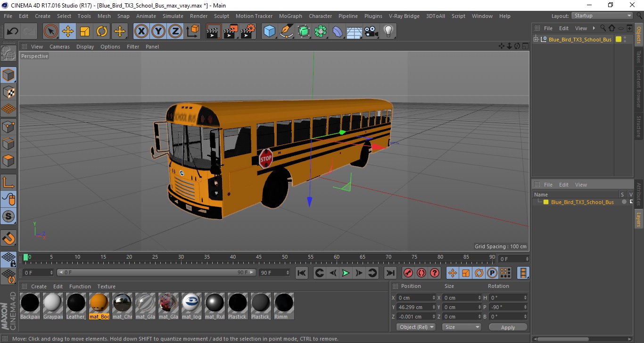
Task: Open the Layout dropdown set to Startup
Action: [x=602, y=16]
